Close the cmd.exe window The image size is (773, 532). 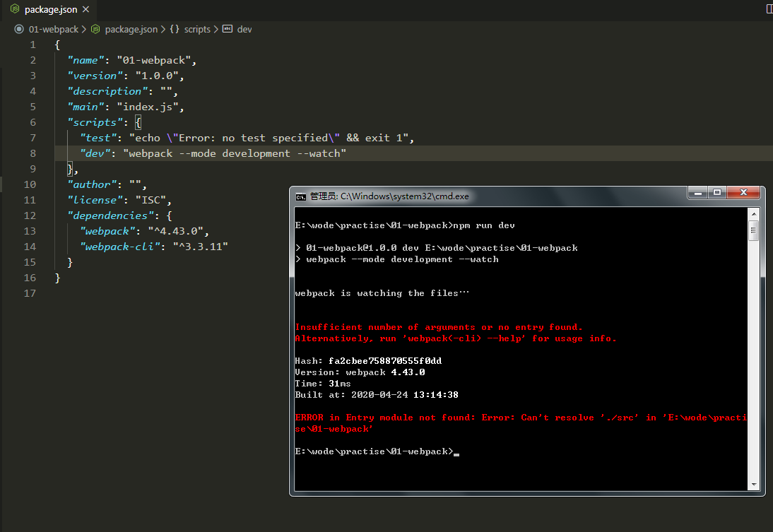[x=743, y=193]
